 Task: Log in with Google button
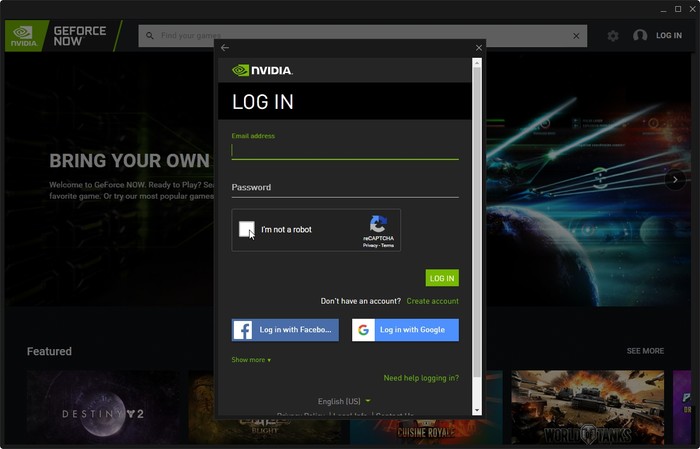click(405, 330)
